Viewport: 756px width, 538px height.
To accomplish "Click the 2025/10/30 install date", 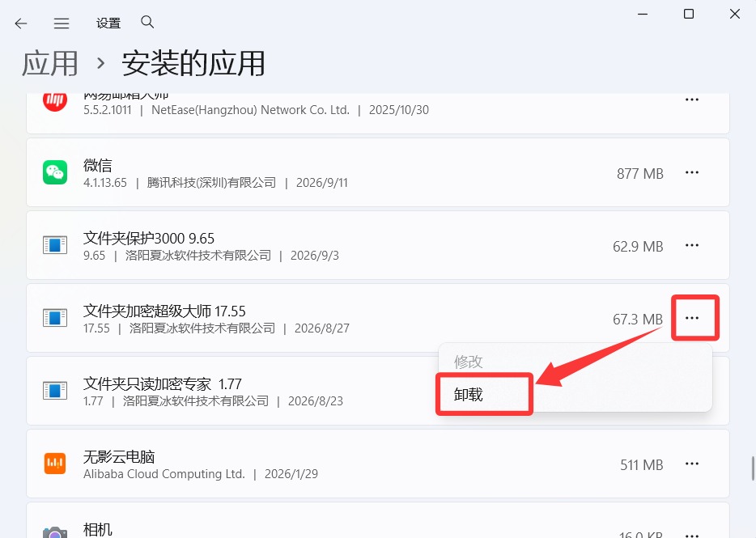I will pos(399,110).
